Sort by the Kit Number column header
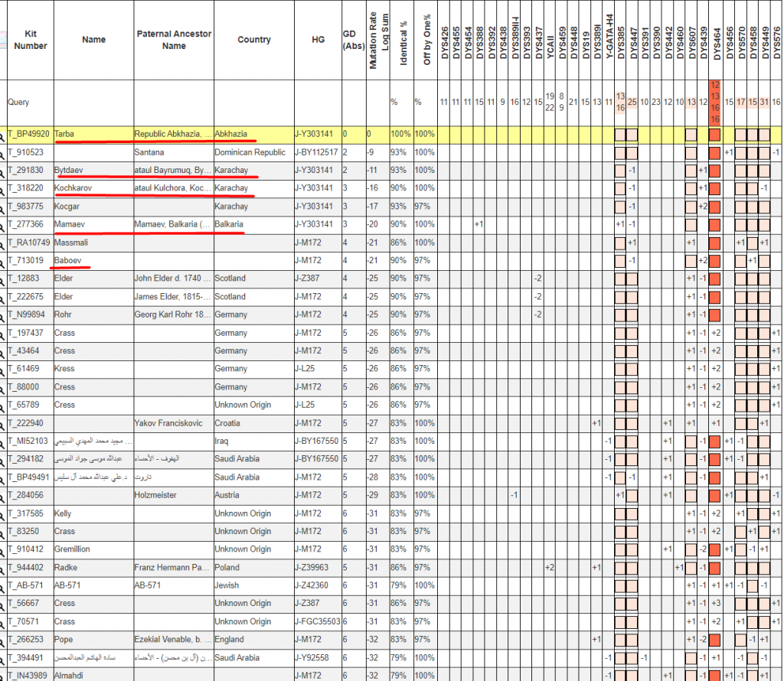This screenshot has height=681, width=784. (31, 40)
